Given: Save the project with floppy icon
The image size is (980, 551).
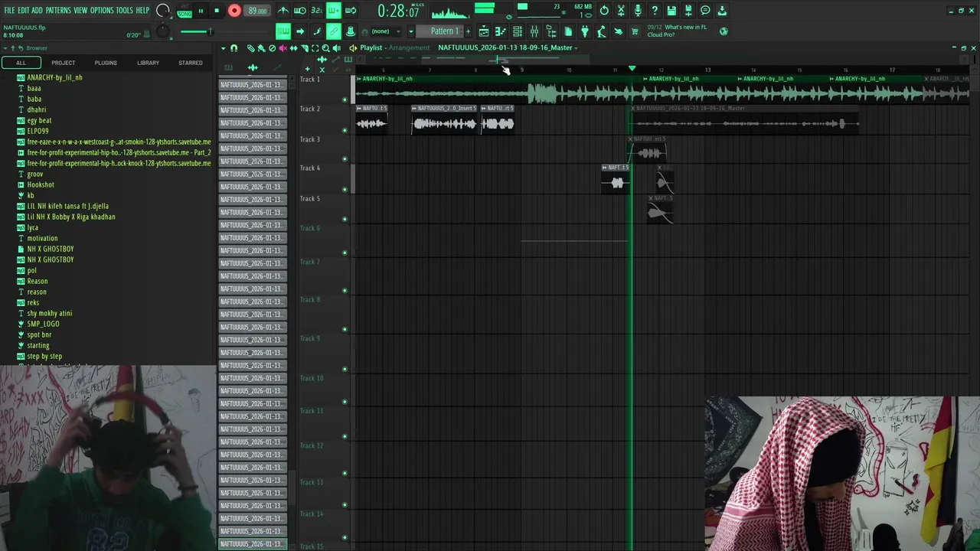Looking at the screenshot, I should [x=671, y=11].
